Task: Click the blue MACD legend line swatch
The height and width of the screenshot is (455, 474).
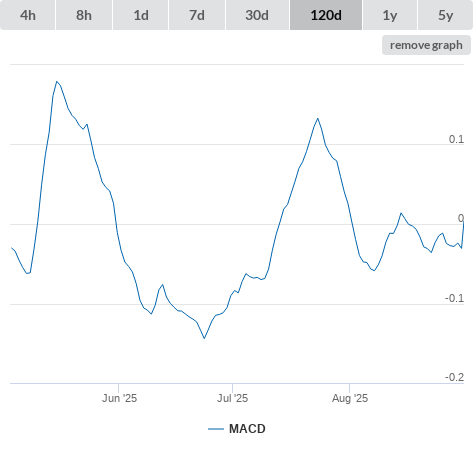Action: (x=216, y=429)
